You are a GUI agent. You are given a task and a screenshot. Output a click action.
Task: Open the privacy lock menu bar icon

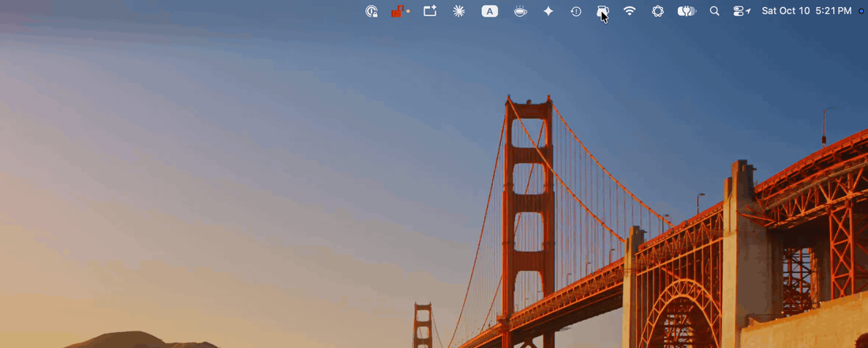tap(372, 11)
